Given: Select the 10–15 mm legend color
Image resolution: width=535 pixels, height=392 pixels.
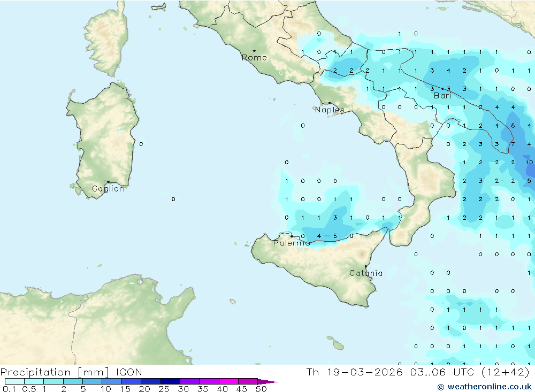Looking at the screenshot, I should (x=112, y=381).
